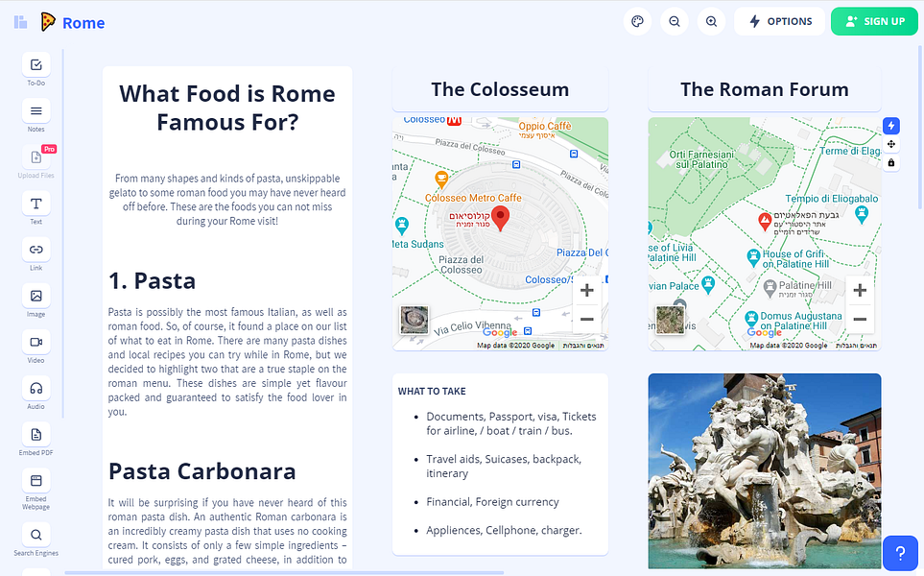Open the fountain sculpture photo
This screenshot has width=924, height=576.
tap(765, 471)
